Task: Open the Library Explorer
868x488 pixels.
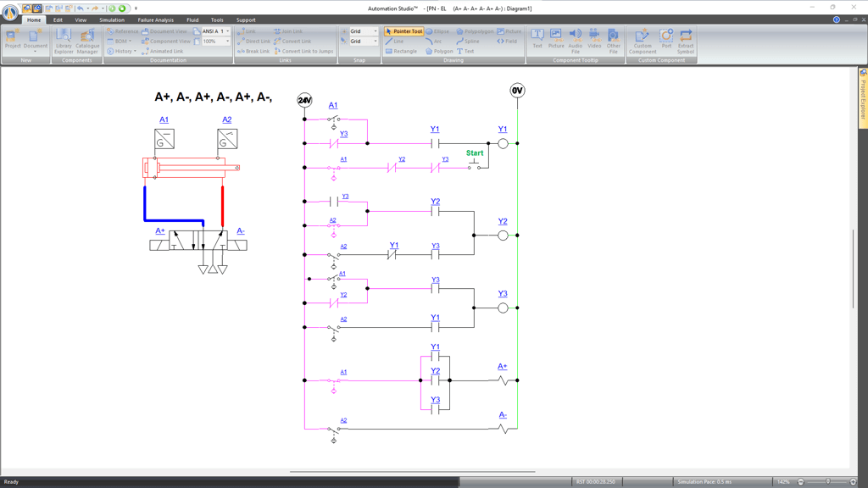Action: [64, 40]
